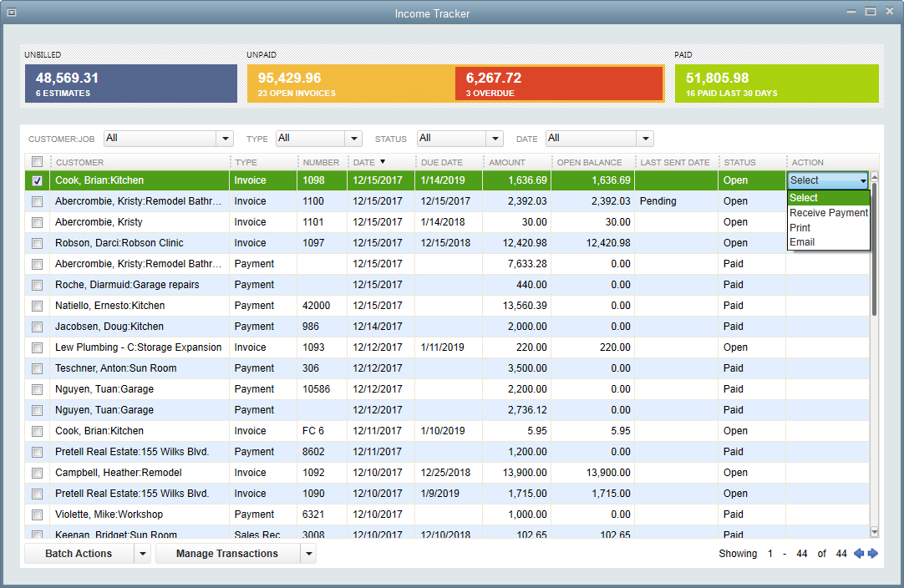Click the previous page blue arrow
The width and height of the screenshot is (904, 588).
[x=860, y=553]
